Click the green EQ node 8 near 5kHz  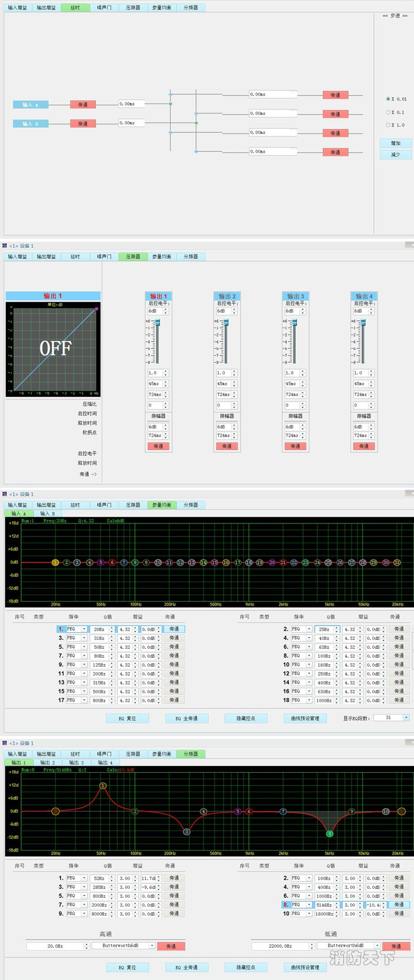[330, 833]
